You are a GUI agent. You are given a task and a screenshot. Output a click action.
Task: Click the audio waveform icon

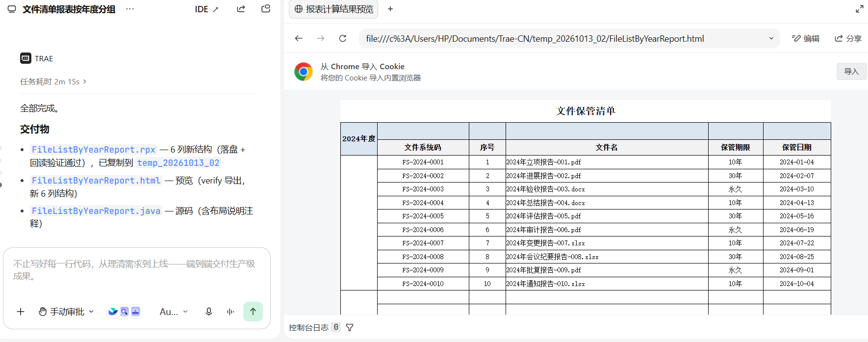[230, 312]
